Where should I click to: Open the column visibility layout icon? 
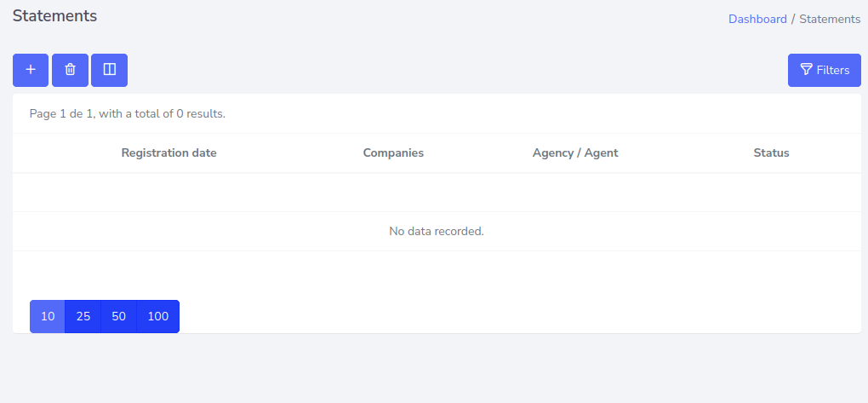[109, 70]
